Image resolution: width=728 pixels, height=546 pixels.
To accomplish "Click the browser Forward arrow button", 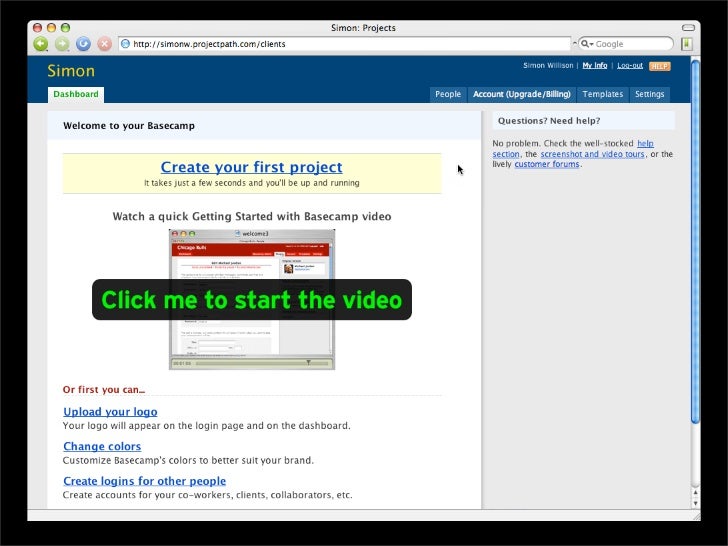I will (x=62, y=44).
